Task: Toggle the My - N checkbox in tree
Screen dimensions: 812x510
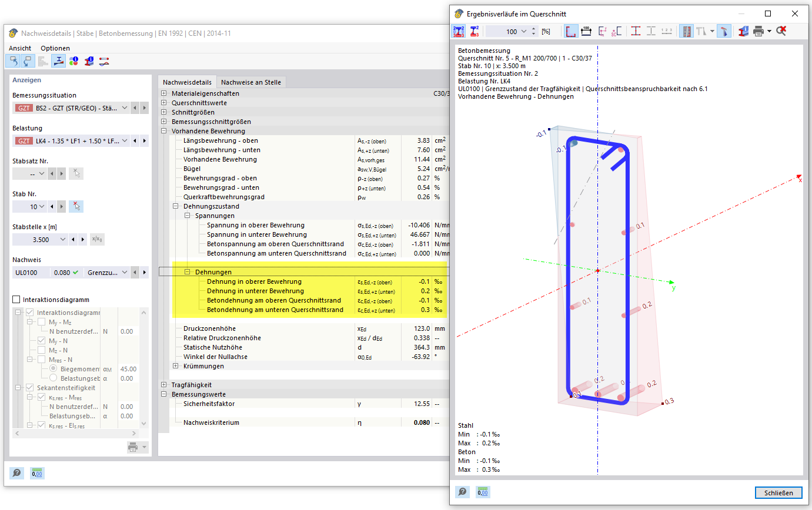Action: pyautogui.click(x=42, y=341)
